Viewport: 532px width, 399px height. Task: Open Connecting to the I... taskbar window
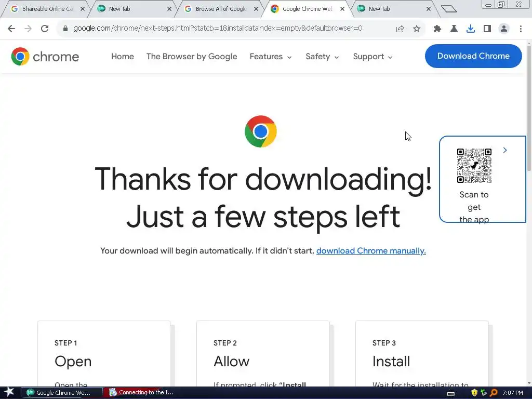142,393
